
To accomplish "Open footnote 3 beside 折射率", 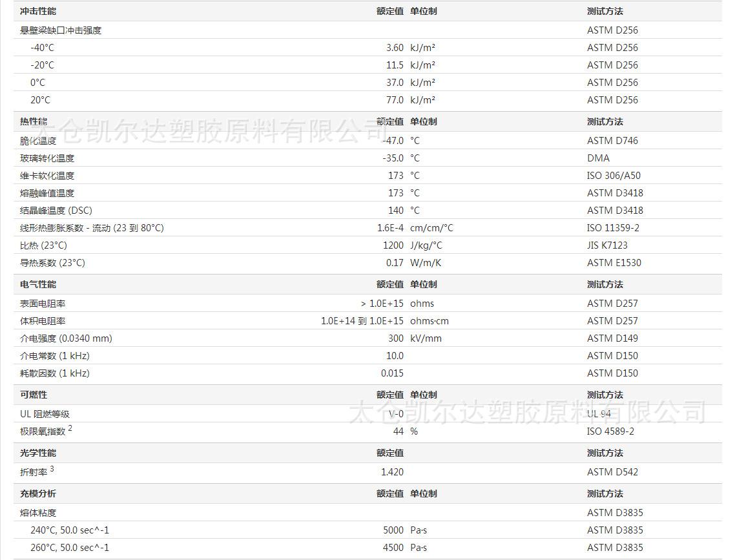I will point(52,469).
